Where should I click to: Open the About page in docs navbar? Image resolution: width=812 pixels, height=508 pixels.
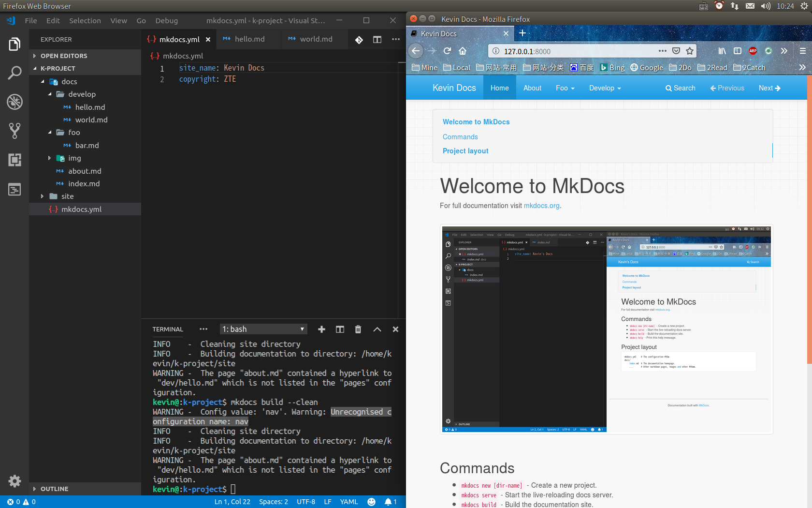[533, 88]
